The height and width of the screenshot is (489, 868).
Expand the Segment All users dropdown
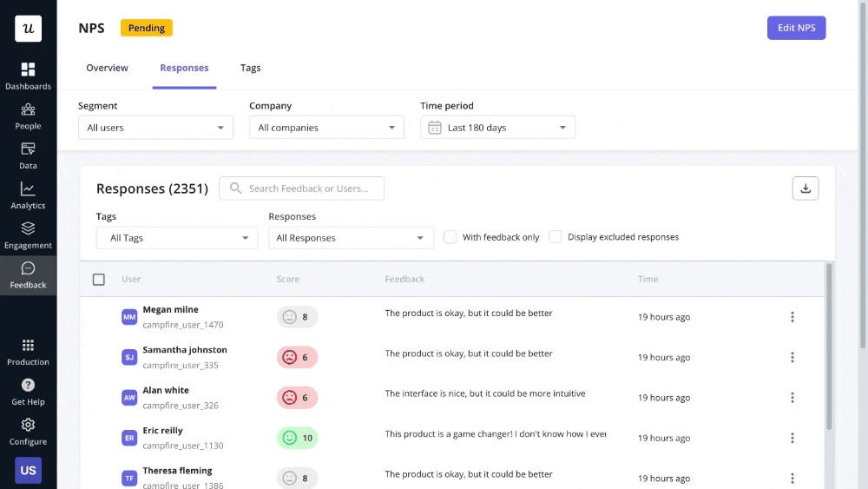pyautogui.click(x=155, y=128)
